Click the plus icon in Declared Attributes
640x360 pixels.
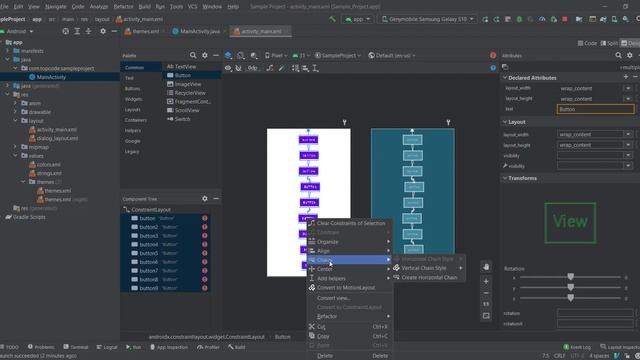tap(626, 77)
